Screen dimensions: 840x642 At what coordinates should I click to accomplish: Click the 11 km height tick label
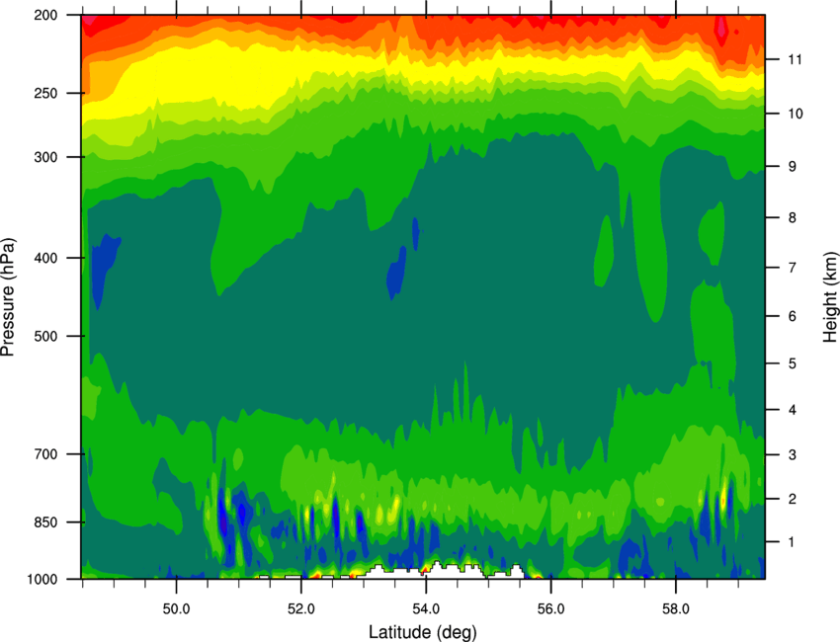point(795,59)
